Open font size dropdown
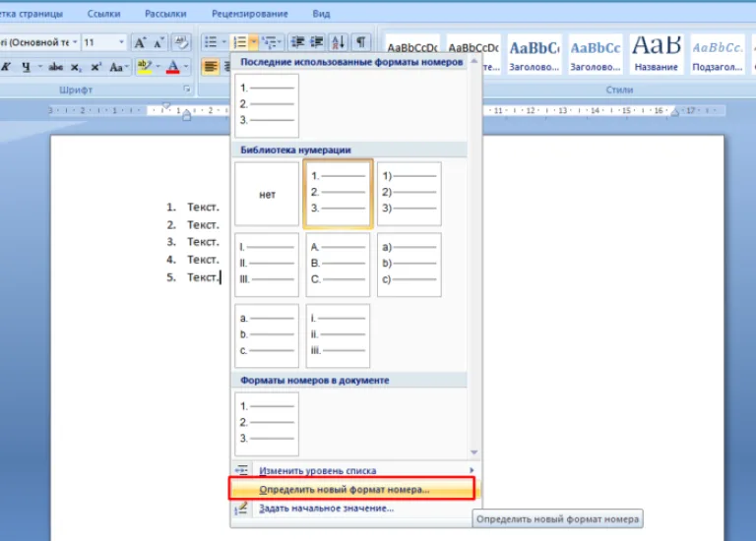 [x=121, y=42]
